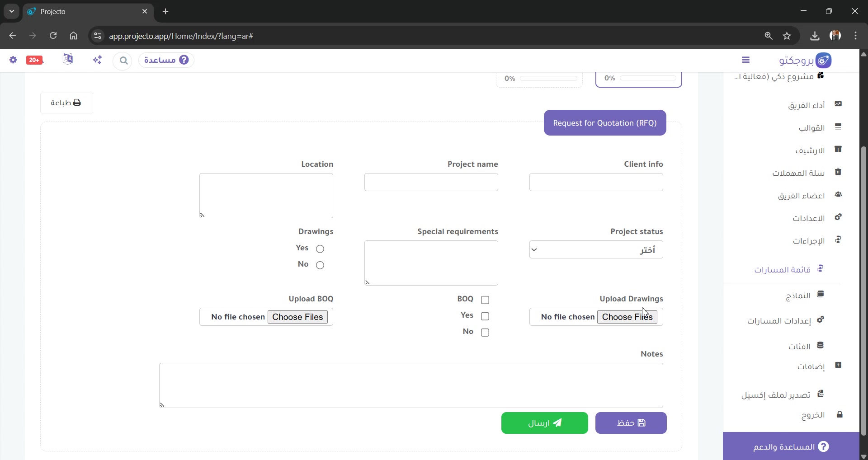868x460 pixels.
Task: Click the green ارسال send button
Action: (544, 423)
